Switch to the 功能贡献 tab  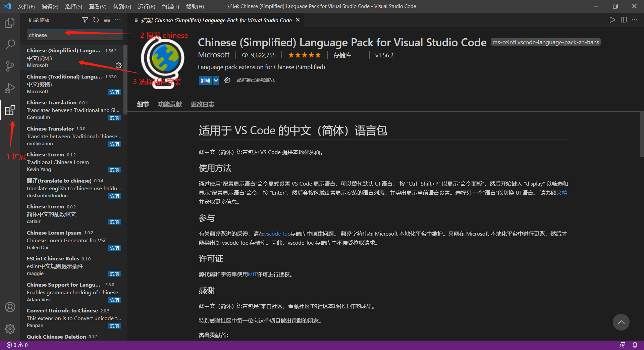[170, 104]
